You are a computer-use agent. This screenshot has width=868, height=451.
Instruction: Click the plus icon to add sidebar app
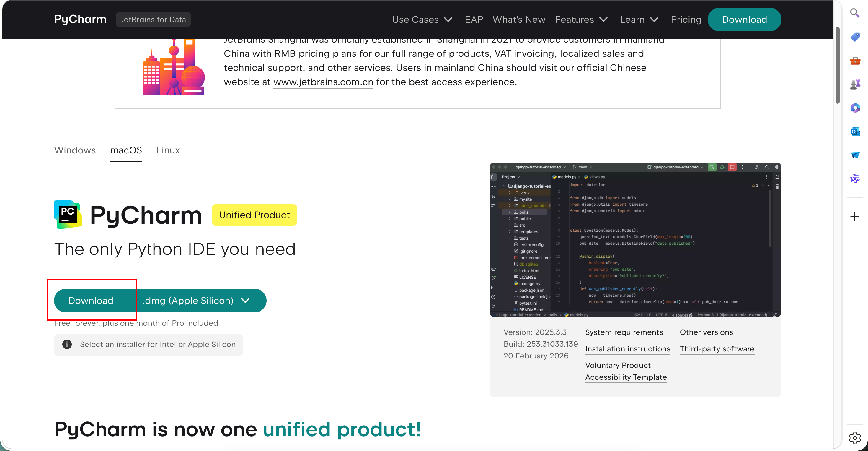(854, 217)
